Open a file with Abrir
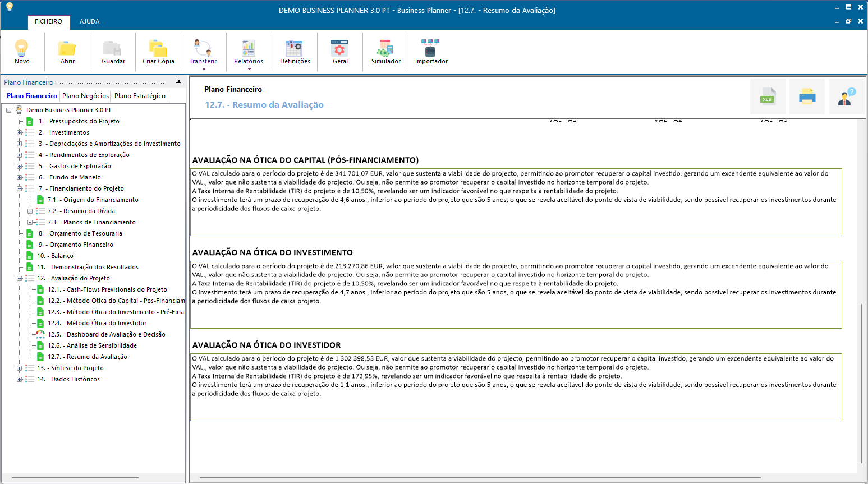Screen dimensions: 868x484 67,52
